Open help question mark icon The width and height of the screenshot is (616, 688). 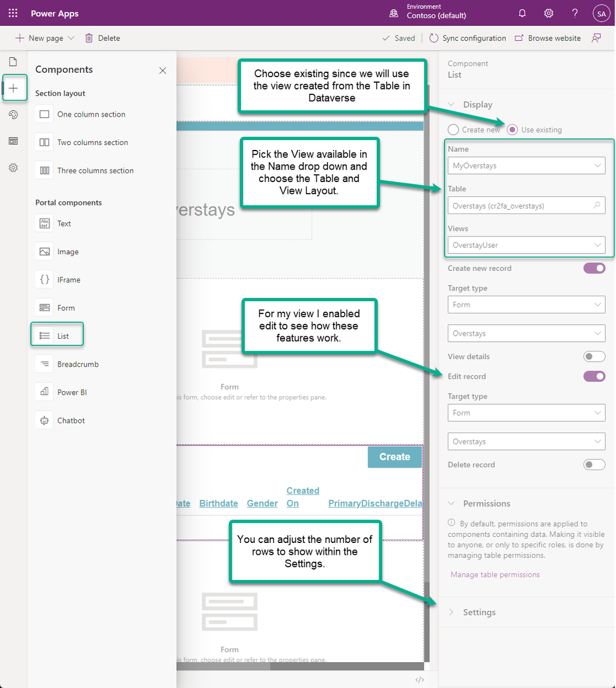575,13
